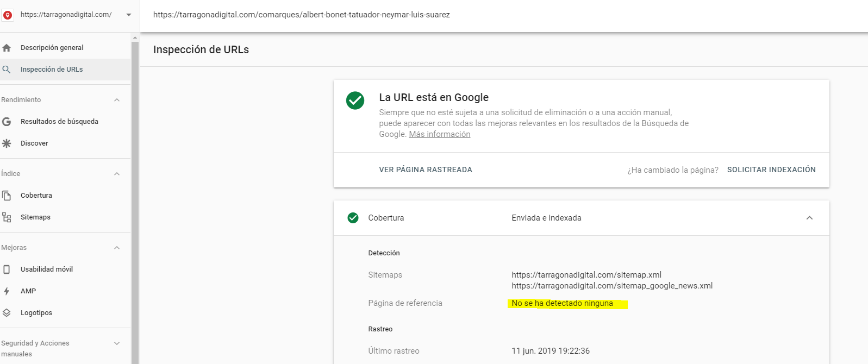Image resolution: width=868 pixels, height=364 pixels.
Task: Open the Más información link
Action: (440, 134)
